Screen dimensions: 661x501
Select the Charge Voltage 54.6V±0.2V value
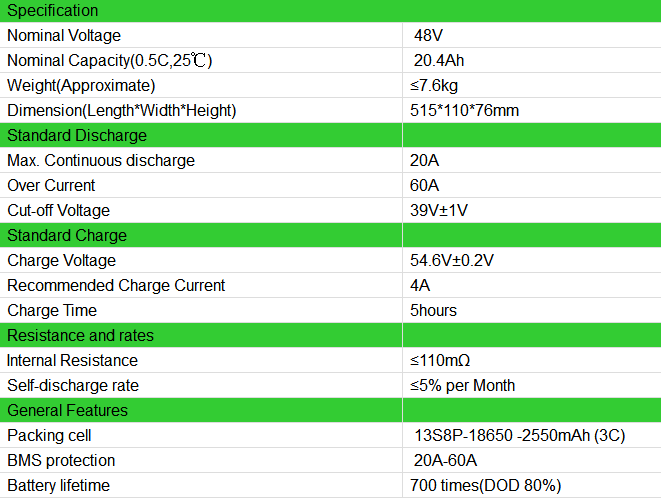tap(451, 261)
